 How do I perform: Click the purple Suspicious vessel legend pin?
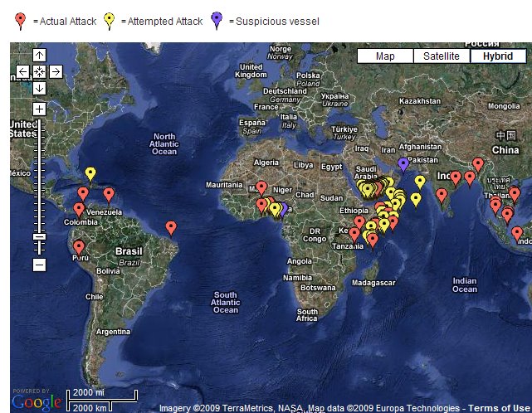pyautogui.click(x=217, y=21)
